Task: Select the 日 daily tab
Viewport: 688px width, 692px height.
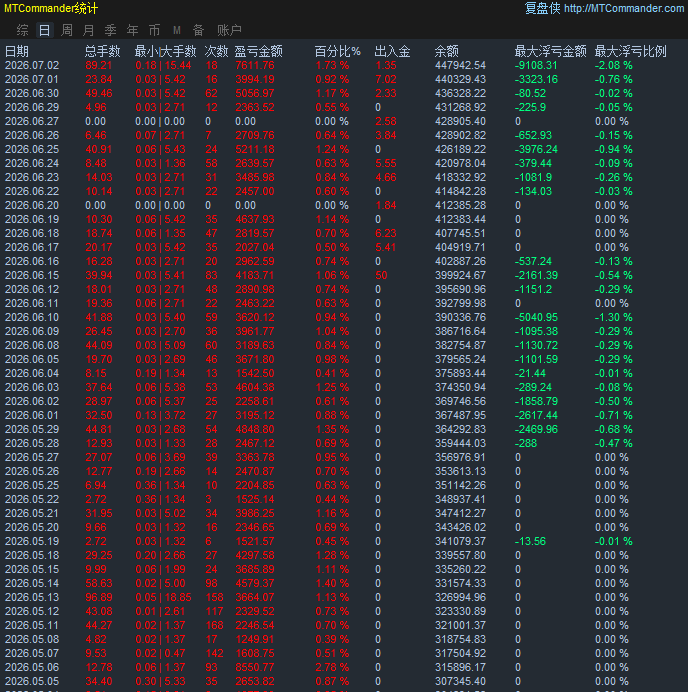Action: pos(44,30)
